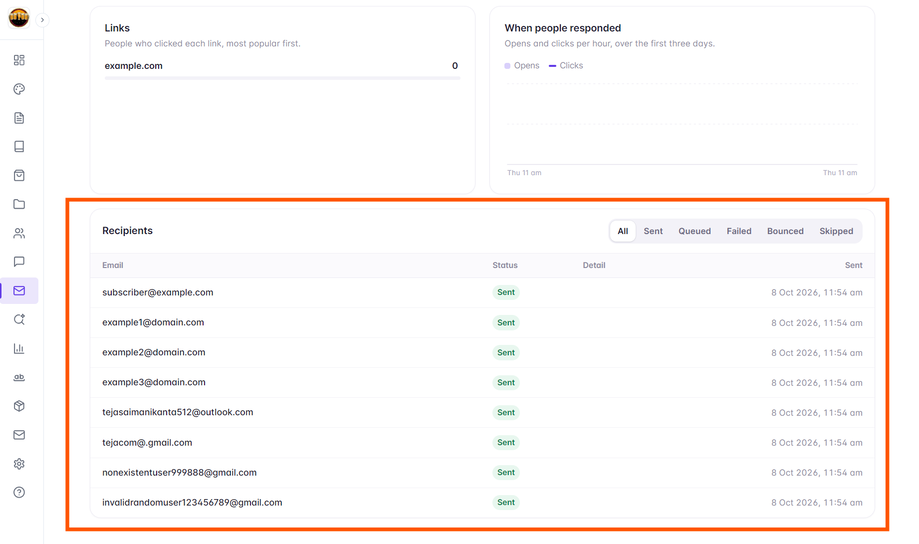This screenshot has width=919, height=544.
Task: Open the bar chart analytics icon
Action: pyautogui.click(x=19, y=348)
